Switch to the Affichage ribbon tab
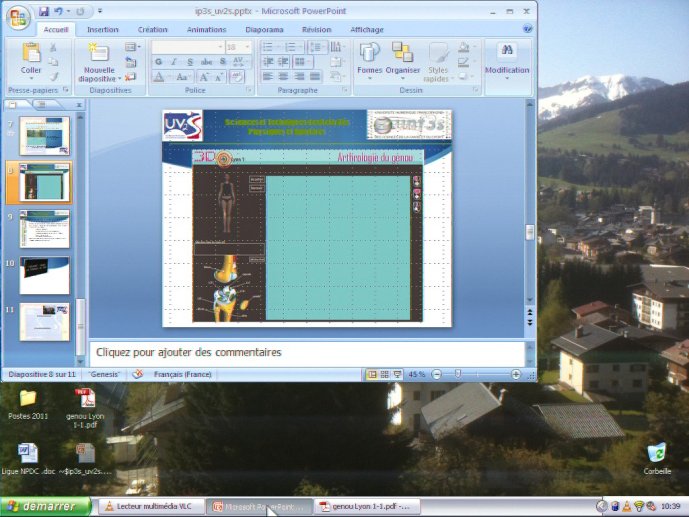 pyautogui.click(x=367, y=29)
